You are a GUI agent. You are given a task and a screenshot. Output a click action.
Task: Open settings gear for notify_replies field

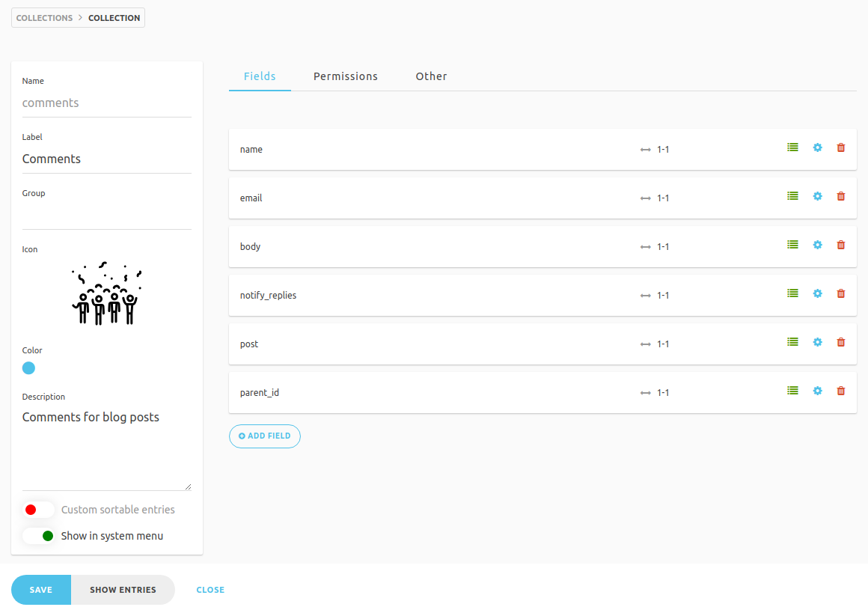click(x=818, y=293)
